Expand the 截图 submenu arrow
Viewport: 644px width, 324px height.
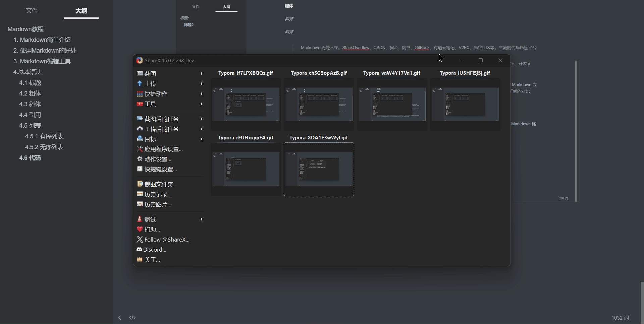(202, 73)
